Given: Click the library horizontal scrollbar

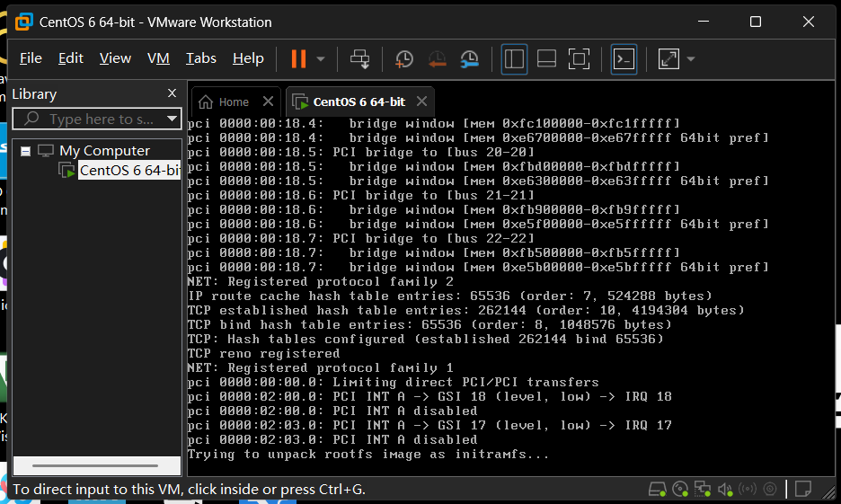Looking at the screenshot, I should pyautogui.click(x=96, y=465).
